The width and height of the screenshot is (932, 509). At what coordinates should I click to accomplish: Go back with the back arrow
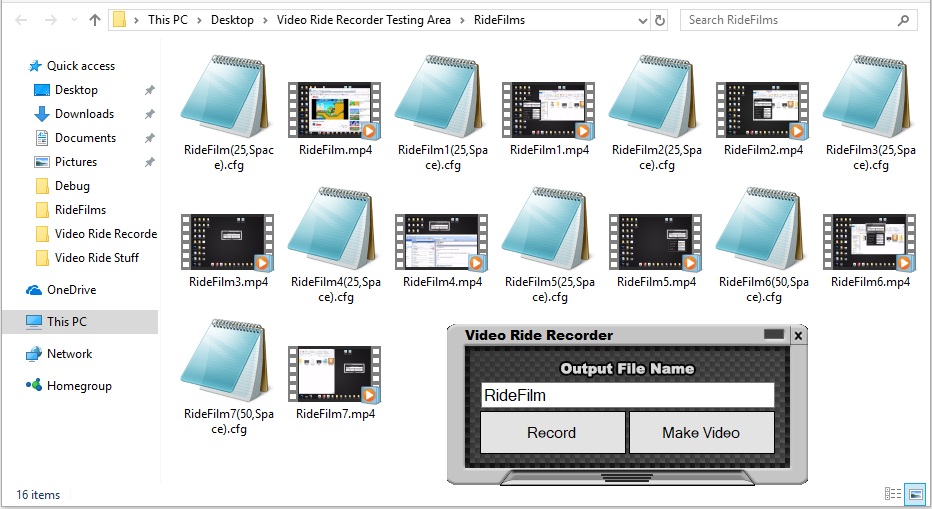[x=21, y=20]
